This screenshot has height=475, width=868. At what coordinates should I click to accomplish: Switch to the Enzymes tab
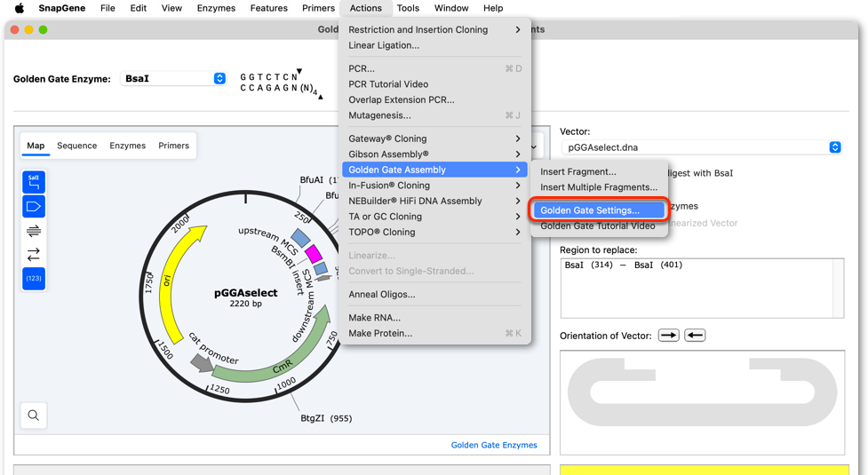click(x=127, y=146)
